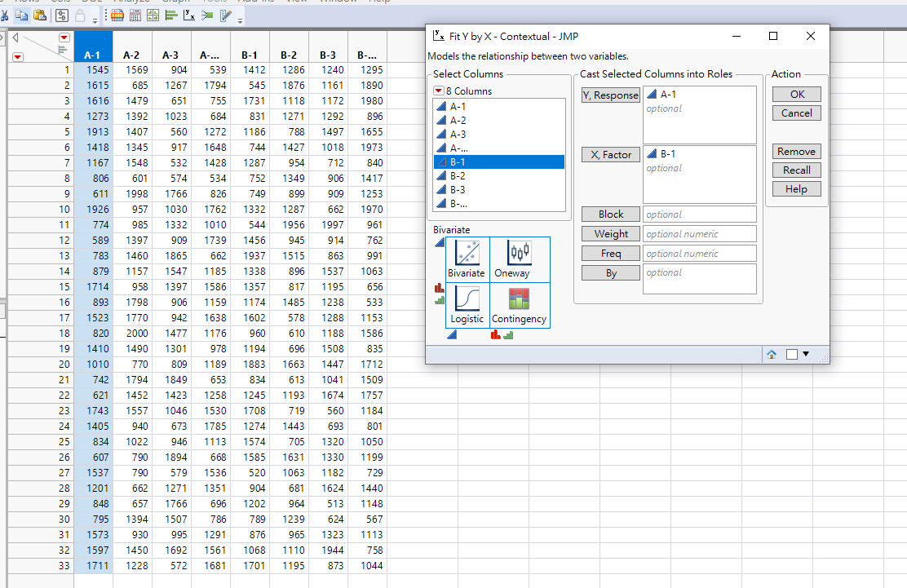Select B-2 in the Select Columns list

458,175
